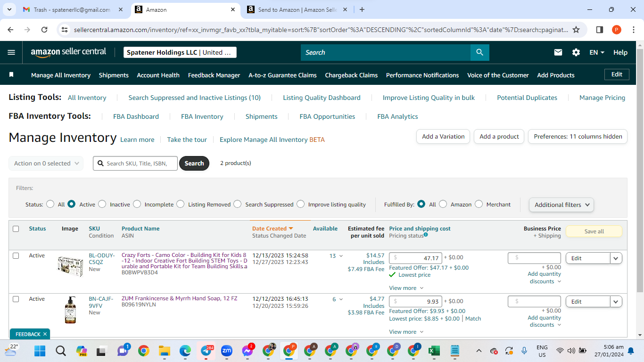Tick the select-all checkbox in the table header
The height and width of the screenshot is (362, 644).
point(16,229)
